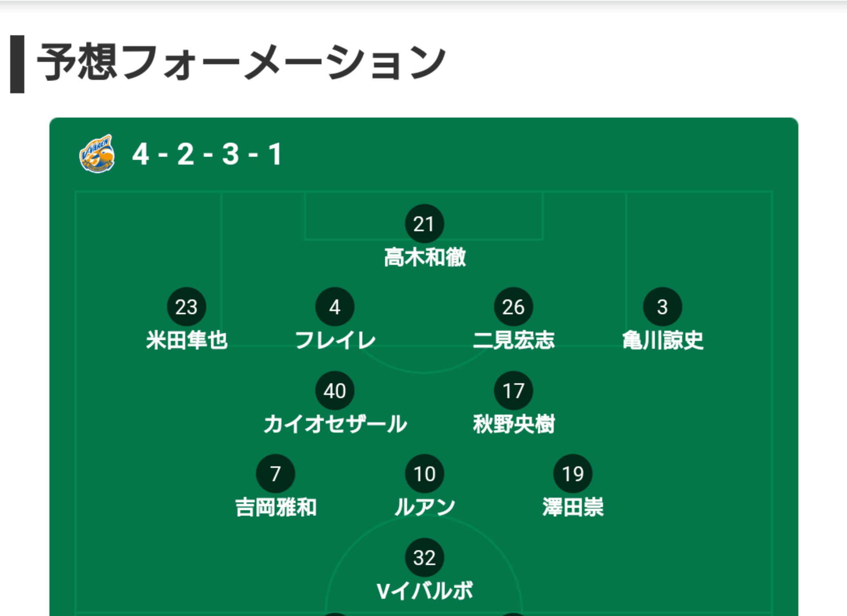
Task: Select goalkeeper number 21 badge
Action: (424, 224)
